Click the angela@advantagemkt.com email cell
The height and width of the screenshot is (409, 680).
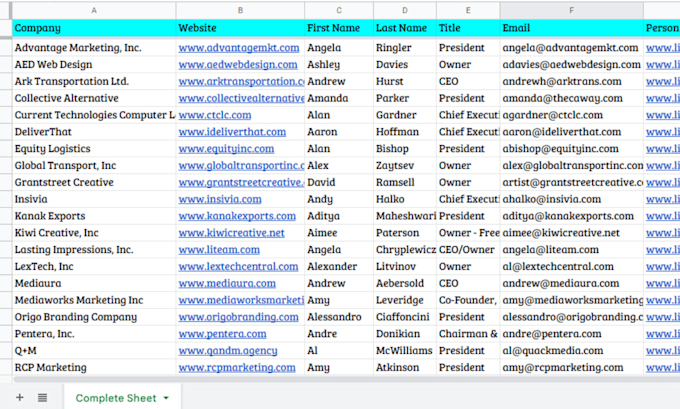click(x=572, y=48)
